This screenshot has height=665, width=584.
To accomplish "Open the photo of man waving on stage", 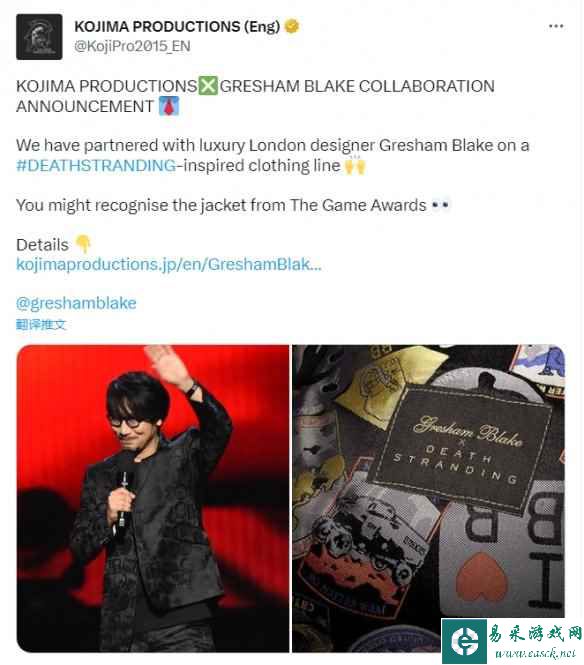I will (153, 498).
